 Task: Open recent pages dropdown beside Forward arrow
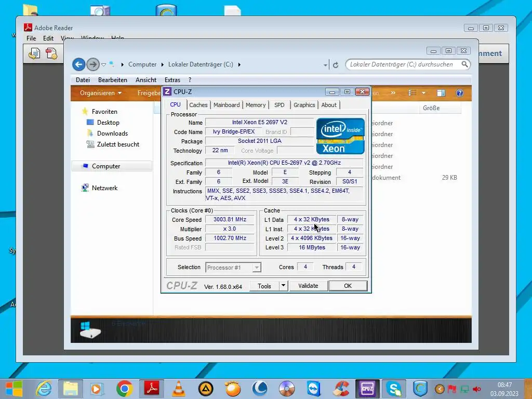(x=103, y=64)
